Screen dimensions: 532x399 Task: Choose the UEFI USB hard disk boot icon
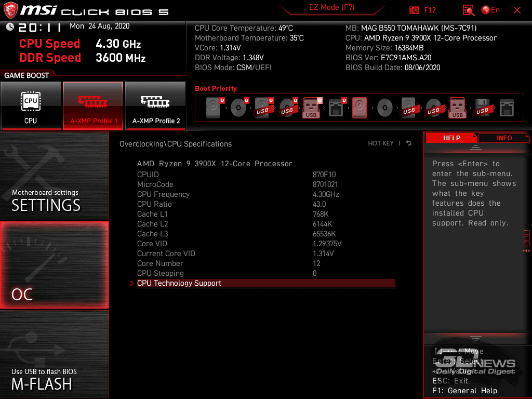point(263,108)
